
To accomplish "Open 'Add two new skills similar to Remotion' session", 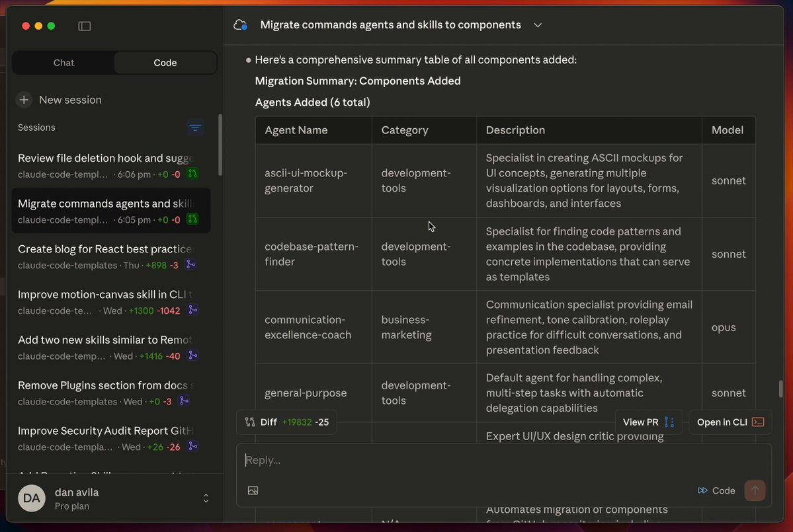I will pyautogui.click(x=110, y=347).
